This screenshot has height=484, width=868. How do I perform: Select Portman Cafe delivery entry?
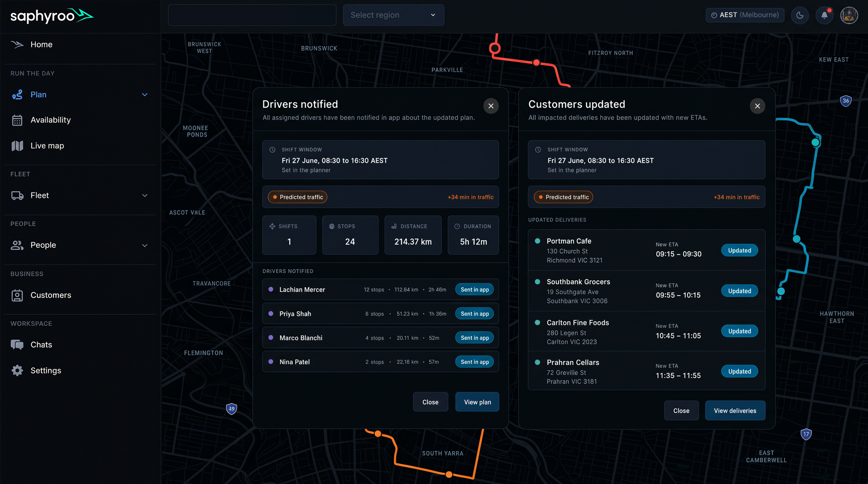coord(646,250)
